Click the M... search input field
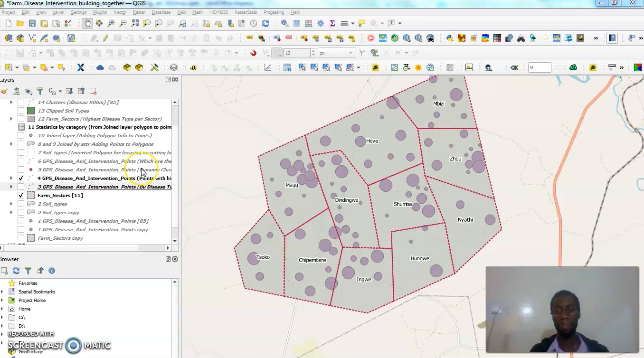This screenshot has height=358, width=644. (540, 67)
